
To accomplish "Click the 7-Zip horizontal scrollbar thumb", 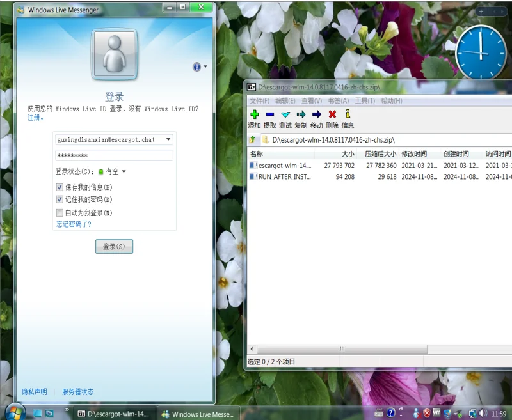I will pos(342,349).
